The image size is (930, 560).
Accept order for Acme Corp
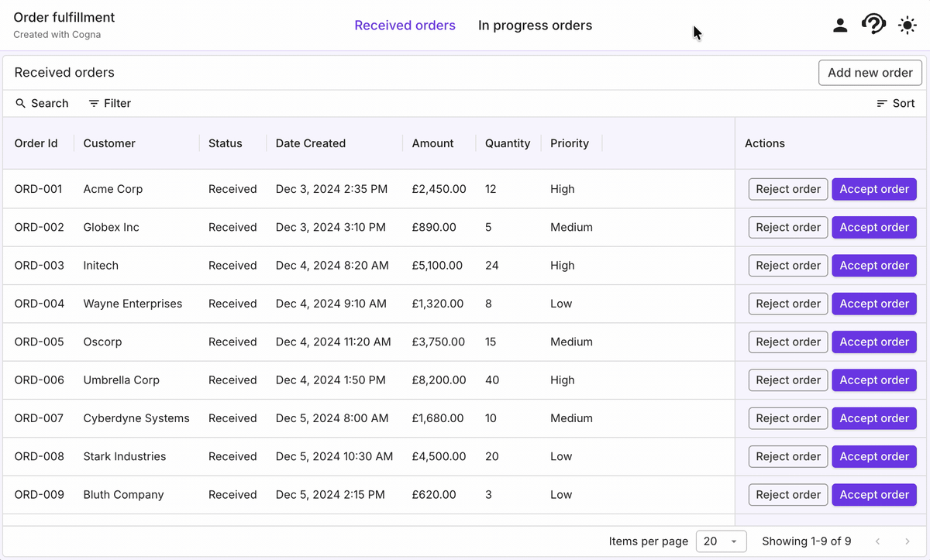pyautogui.click(x=874, y=189)
